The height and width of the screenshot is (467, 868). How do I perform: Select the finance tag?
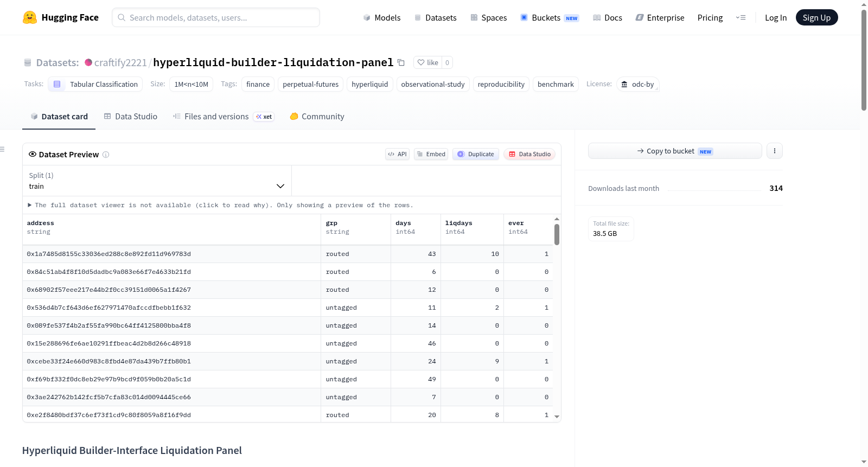point(258,84)
